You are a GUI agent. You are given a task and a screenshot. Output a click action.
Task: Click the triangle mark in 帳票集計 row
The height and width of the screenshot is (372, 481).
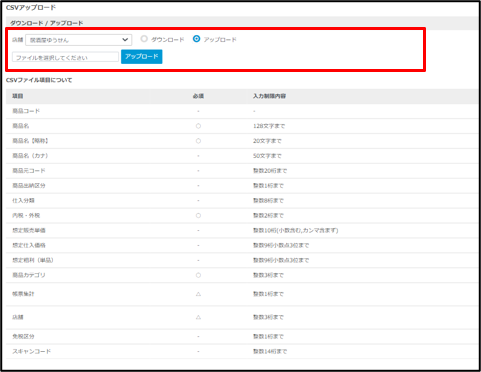198,294
